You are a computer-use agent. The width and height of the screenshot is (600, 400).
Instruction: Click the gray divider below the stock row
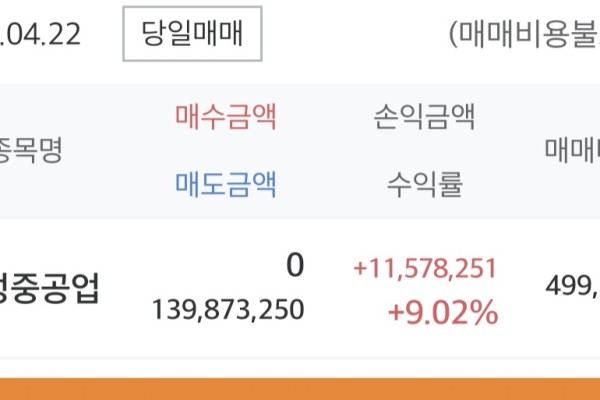click(300, 358)
